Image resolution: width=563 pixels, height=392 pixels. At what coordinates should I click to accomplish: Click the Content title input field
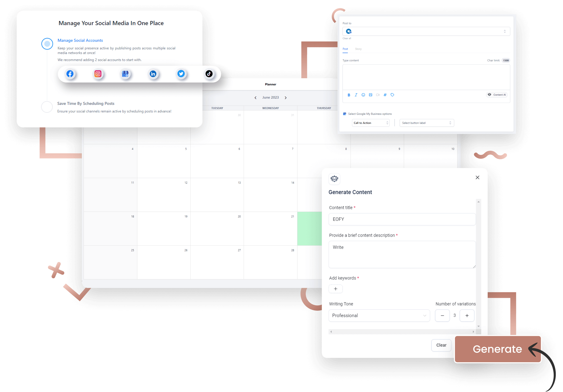pos(402,220)
